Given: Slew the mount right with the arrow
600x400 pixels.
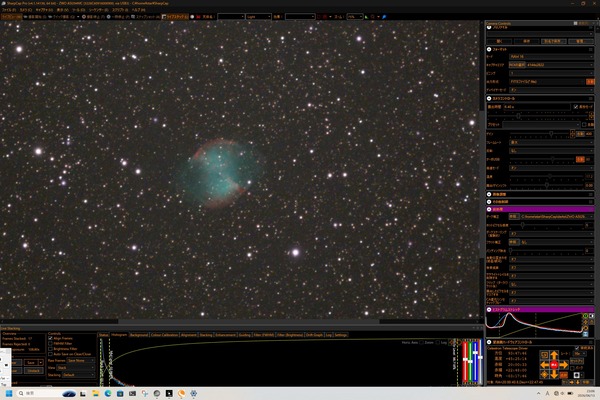Looking at the screenshot, I should pos(563,365).
